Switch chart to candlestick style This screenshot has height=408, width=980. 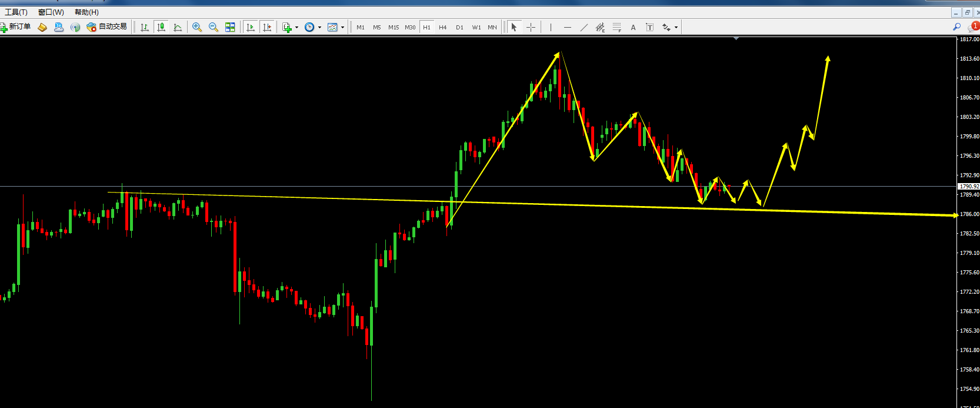tap(161, 27)
